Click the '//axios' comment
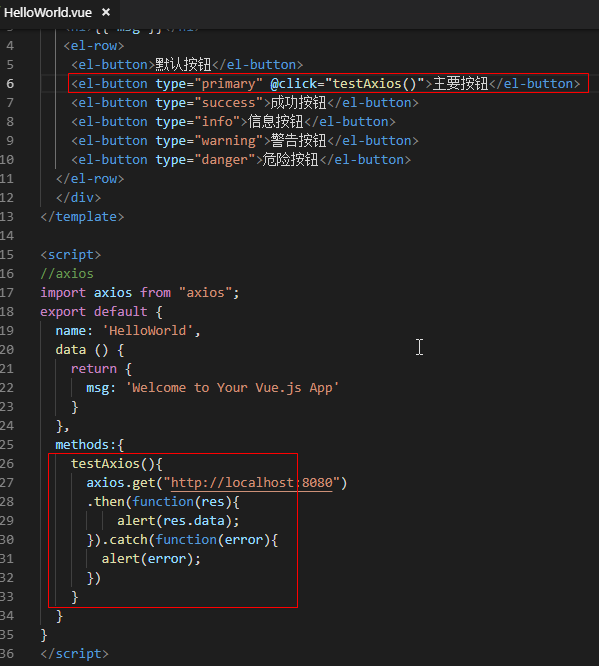Screen dimensions: 599x666 pos(67,274)
